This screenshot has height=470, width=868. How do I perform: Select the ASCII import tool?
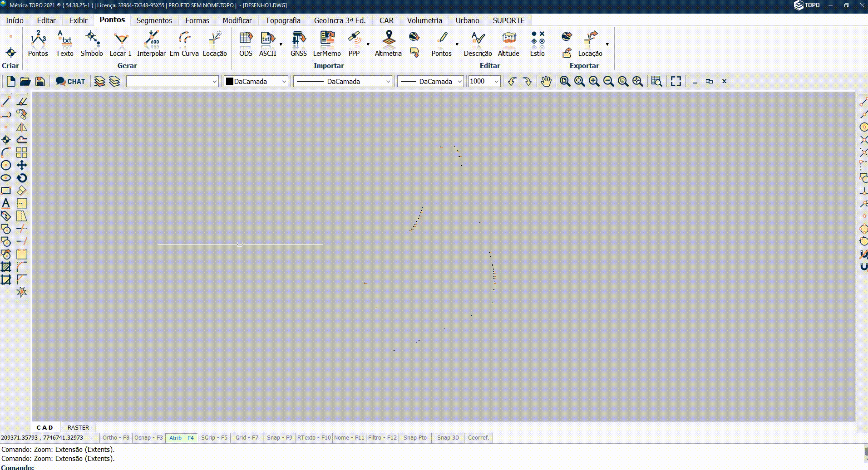point(268,44)
